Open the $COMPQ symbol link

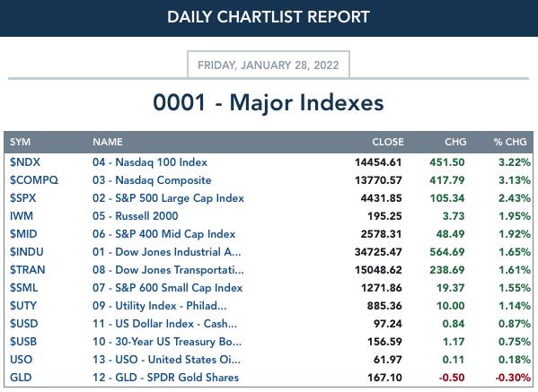point(34,180)
